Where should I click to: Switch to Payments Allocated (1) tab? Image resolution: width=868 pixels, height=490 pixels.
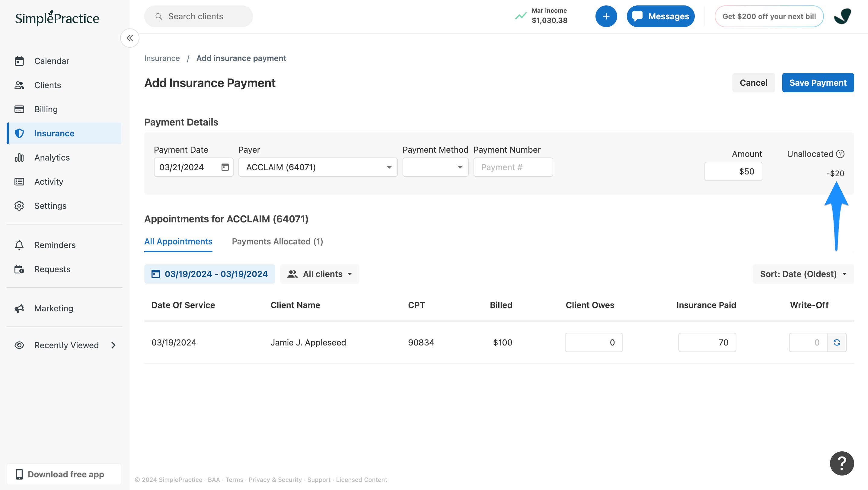[277, 241]
